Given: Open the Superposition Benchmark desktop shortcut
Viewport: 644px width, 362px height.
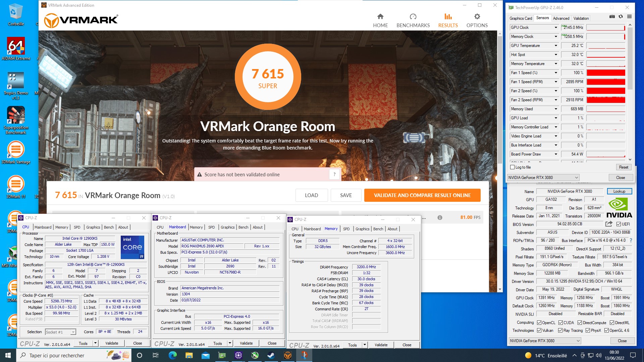Looking at the screenshot, I should click(x=16, y=121).
